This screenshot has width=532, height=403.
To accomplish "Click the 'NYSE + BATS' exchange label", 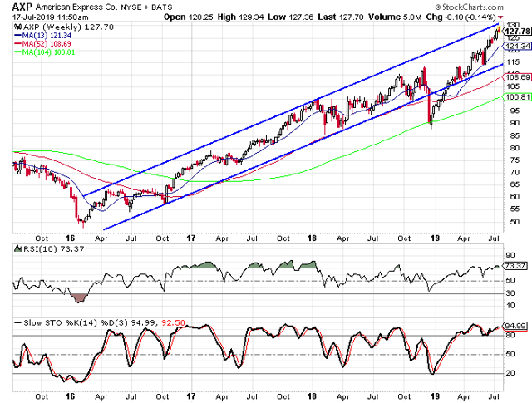I will [146, 7].
